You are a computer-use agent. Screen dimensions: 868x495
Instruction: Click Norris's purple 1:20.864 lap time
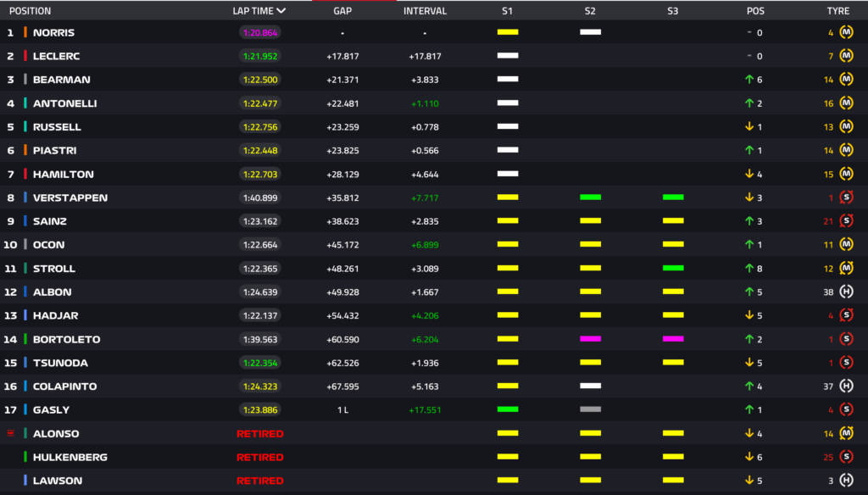259,32
